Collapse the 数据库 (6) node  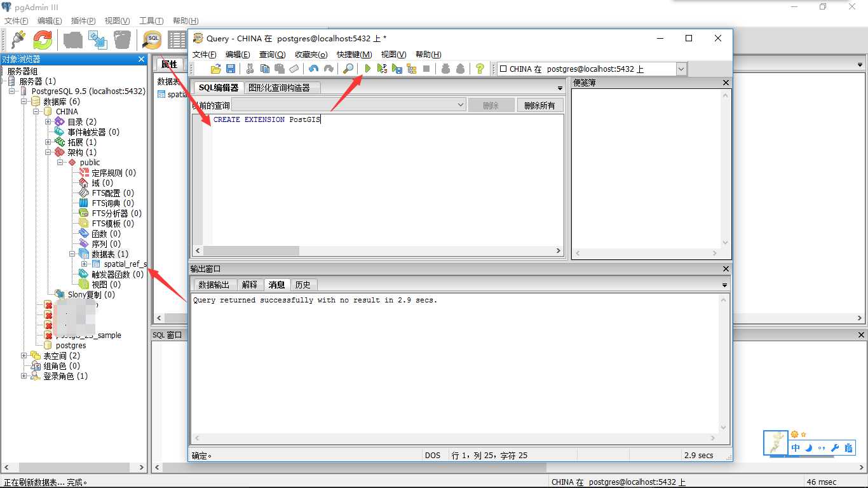[24, 101]
